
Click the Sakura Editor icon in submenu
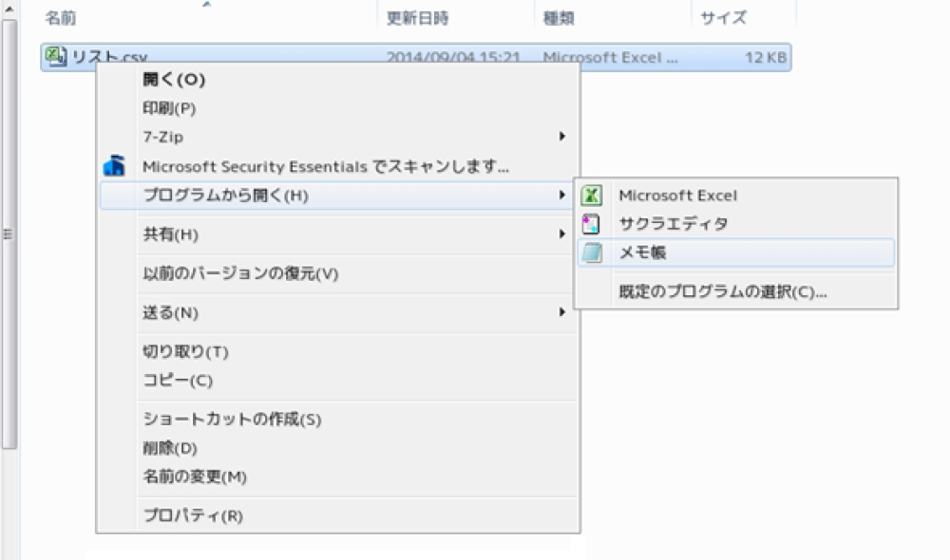click(591, 224)
